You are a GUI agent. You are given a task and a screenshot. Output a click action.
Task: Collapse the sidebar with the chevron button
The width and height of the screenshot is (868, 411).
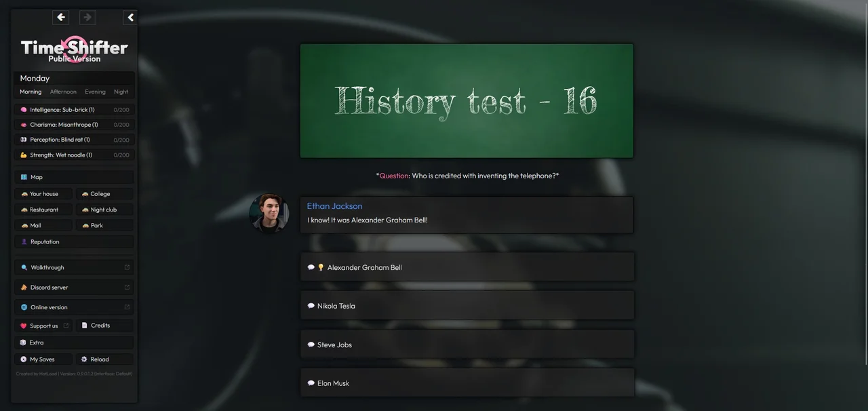(130, 17)
